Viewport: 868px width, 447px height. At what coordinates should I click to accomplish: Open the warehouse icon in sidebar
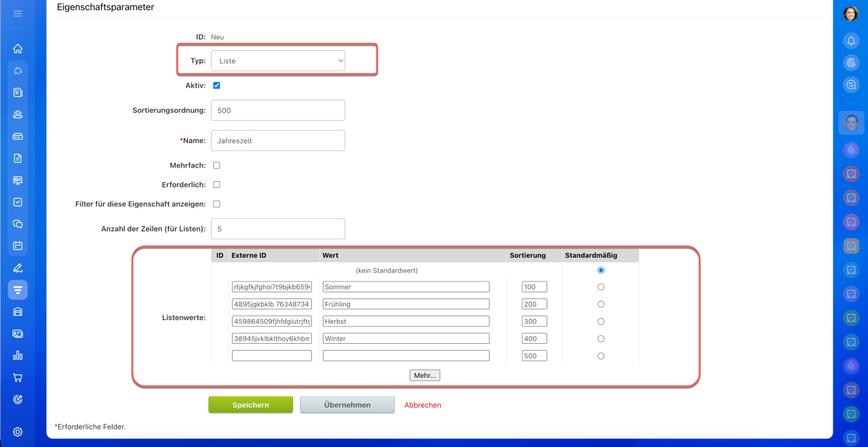pyautogui.click(x=18, y=311)
